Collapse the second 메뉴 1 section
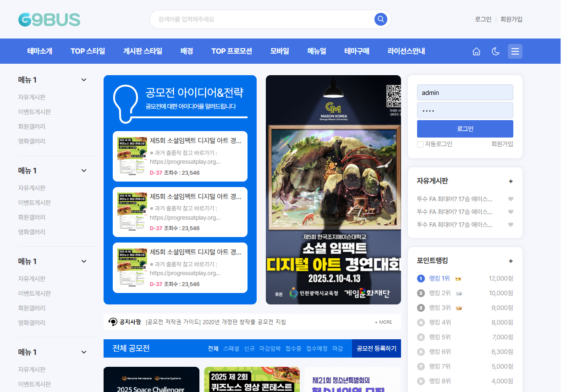Screen dimensions: 561x392 [x=84, y=171]
